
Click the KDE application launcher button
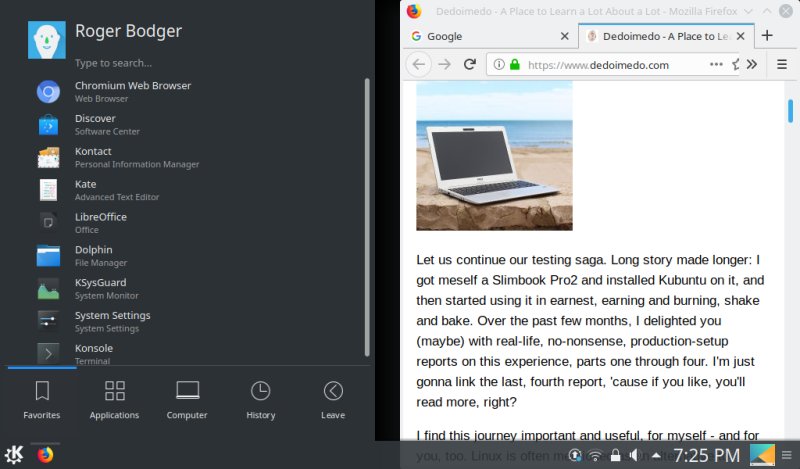click(x=14, y=454)
